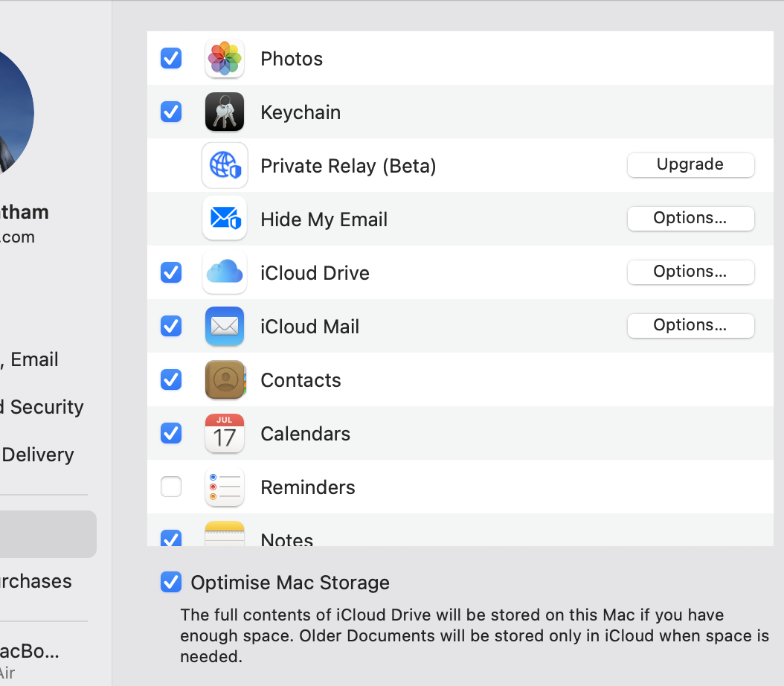The width and height of the screenshot is (784, 686).
Task: Click the Contacts label text
Action: click(301, 380)
